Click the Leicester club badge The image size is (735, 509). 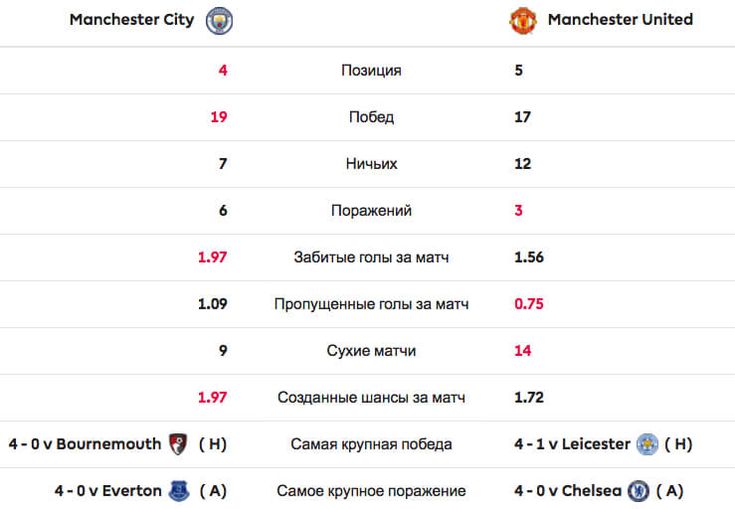647,444
